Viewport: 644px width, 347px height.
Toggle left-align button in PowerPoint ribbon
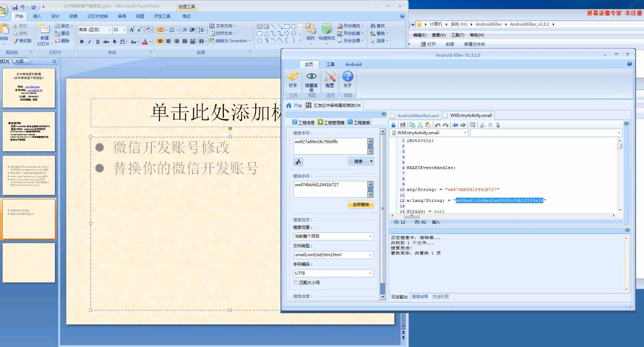click(x=160, y=41)
